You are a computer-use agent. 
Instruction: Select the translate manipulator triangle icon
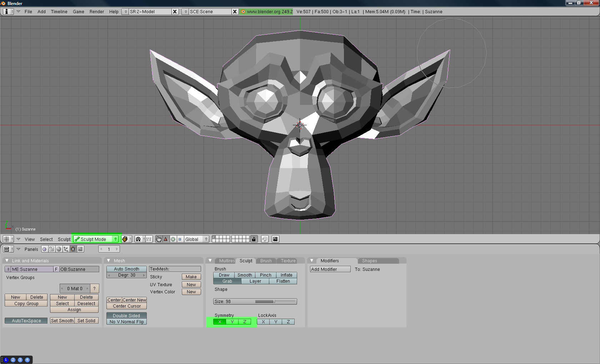166,239
